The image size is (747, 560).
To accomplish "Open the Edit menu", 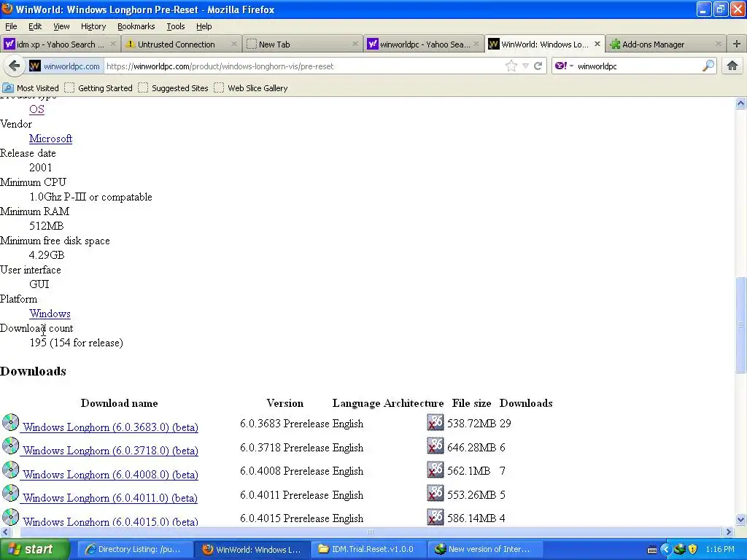I will pos(35,26).
